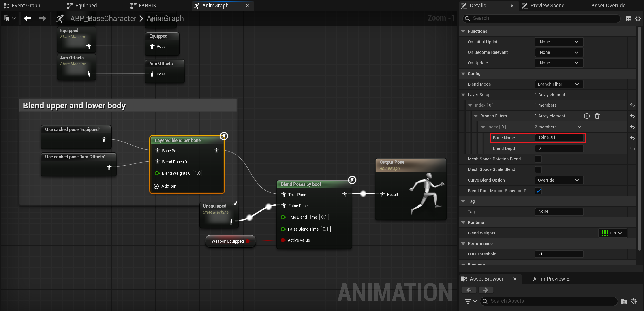Delete all Branch Filters with trash icon
This screenshot has width=644, height=311.
(x=597, y=116)
